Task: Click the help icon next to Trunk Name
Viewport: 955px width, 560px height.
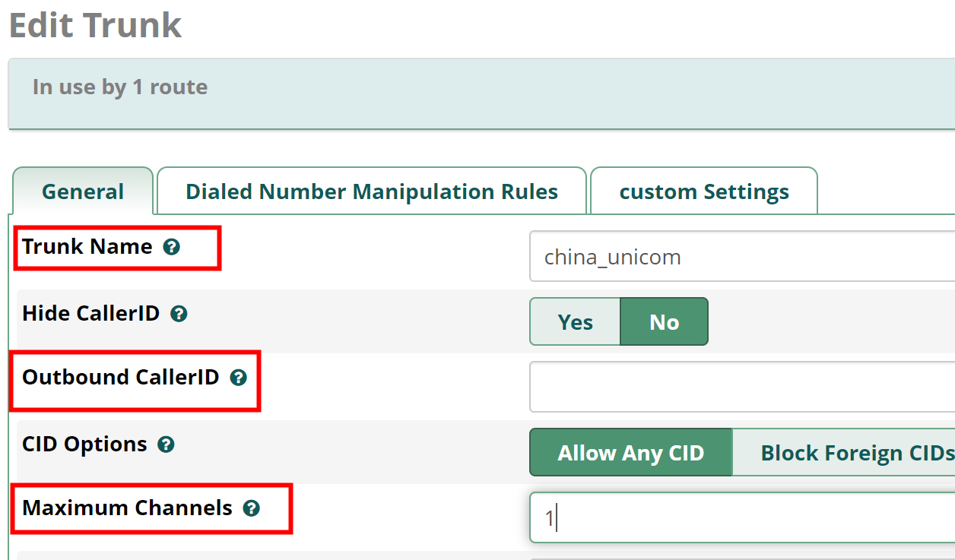Action: click(x=172, y=247)
